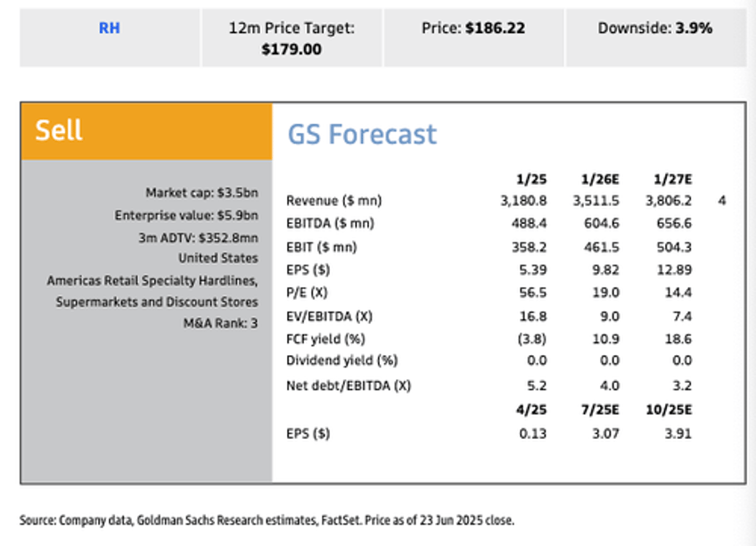756x546 pixels.
Task: Click the GS Forecast heading
Action: (362, 134)
